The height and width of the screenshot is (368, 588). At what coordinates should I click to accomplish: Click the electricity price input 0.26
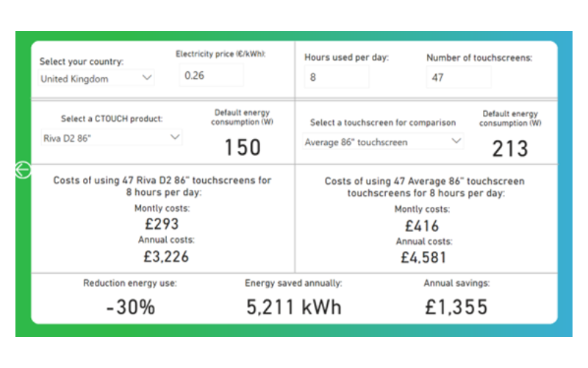(x=211, y=76)
